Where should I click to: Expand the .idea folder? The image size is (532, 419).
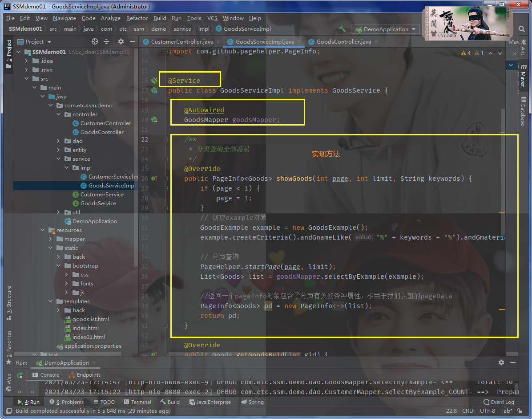[26, 61]
